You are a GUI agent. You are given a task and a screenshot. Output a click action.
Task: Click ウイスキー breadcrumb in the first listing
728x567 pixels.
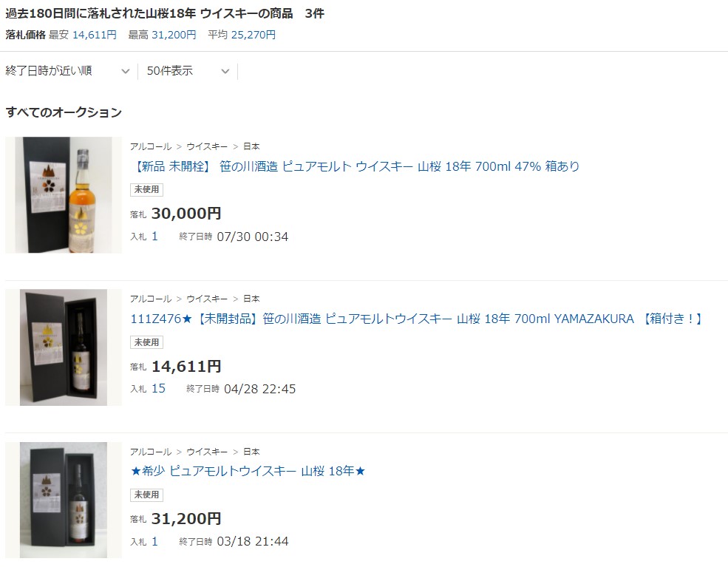click(207, 146)
